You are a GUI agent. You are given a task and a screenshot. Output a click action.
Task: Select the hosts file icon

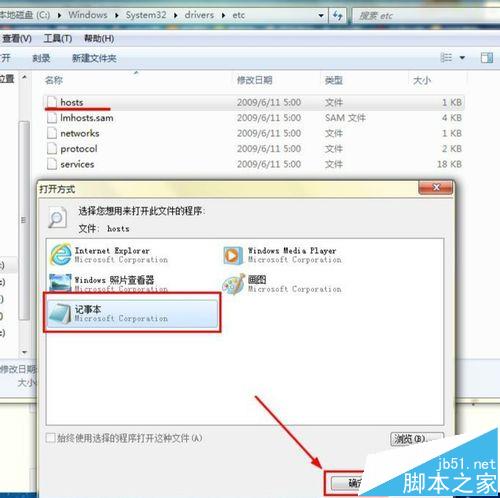click(52, 102)
